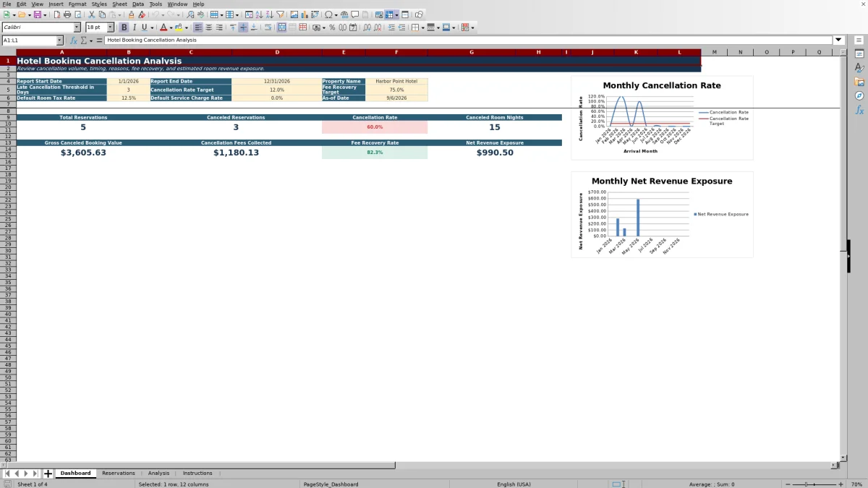
Task: Open the Format menu
Action: [x=77, y=4]
